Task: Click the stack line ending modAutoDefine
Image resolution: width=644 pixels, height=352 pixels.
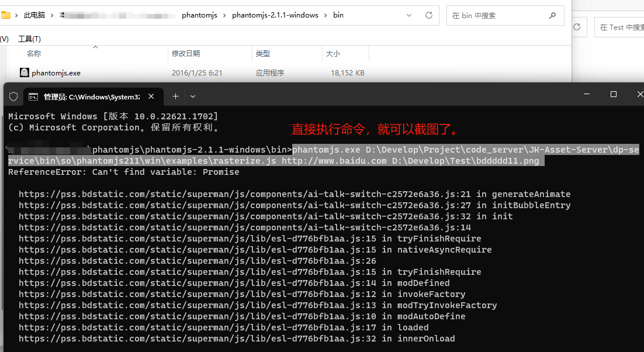Action: tap(242, 316)
